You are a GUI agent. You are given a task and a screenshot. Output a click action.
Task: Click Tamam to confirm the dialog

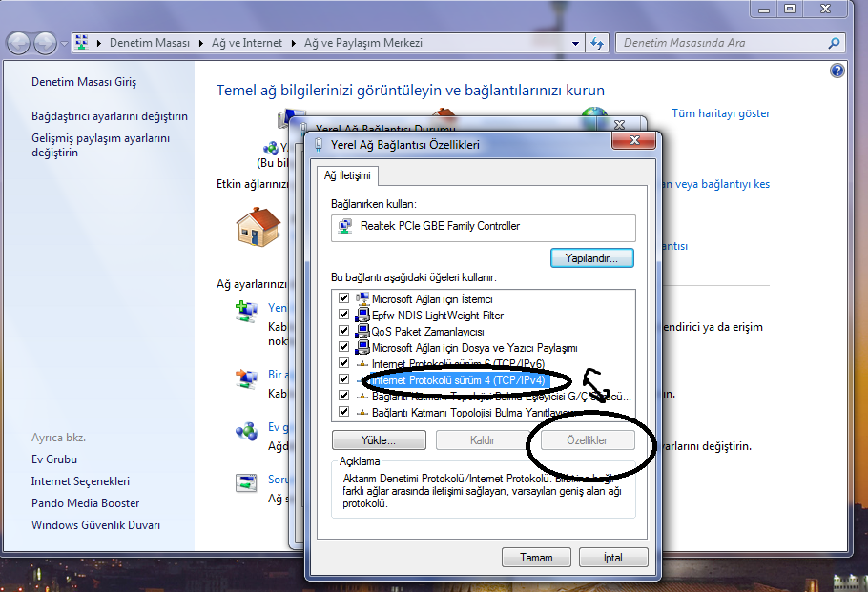point(536,557)
